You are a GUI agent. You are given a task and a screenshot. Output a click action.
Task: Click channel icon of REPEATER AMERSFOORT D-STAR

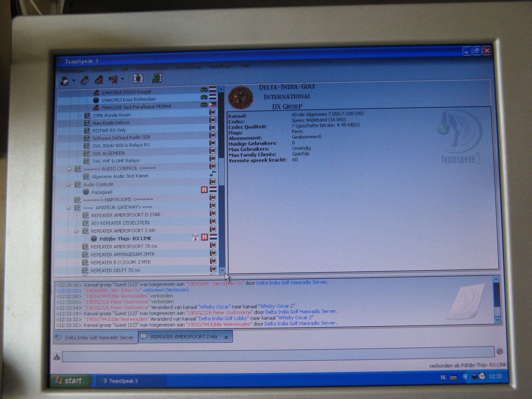click(86, 215)
